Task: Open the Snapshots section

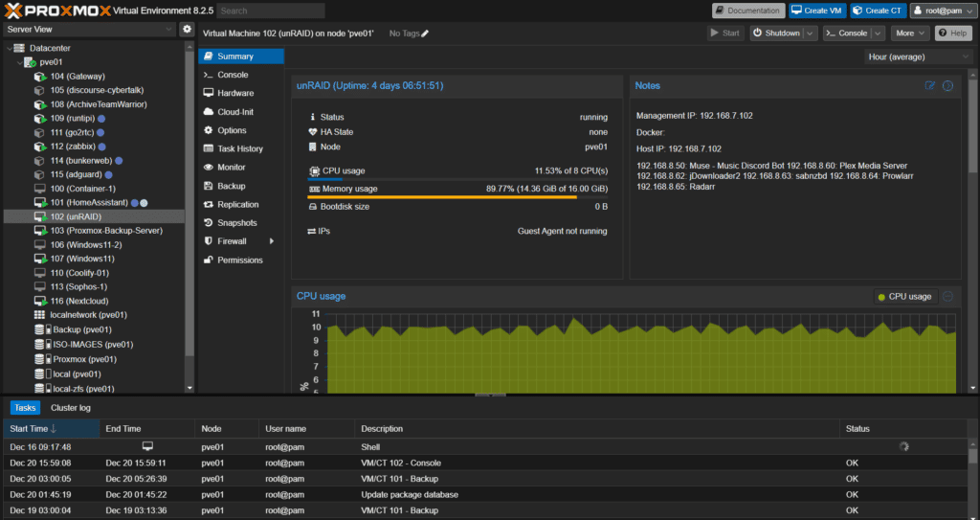Action: [x=241, y=223]
